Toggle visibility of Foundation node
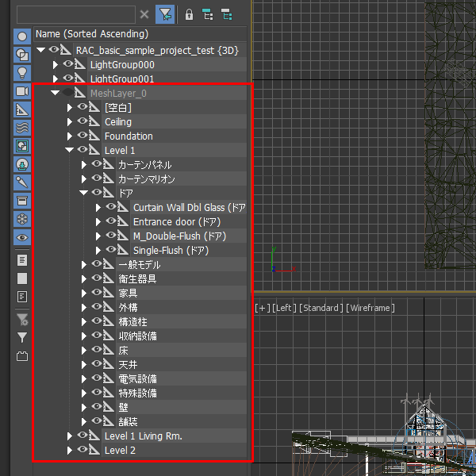Image resolution: width=476 pixels, height=476 pixels. coord(82,136)
